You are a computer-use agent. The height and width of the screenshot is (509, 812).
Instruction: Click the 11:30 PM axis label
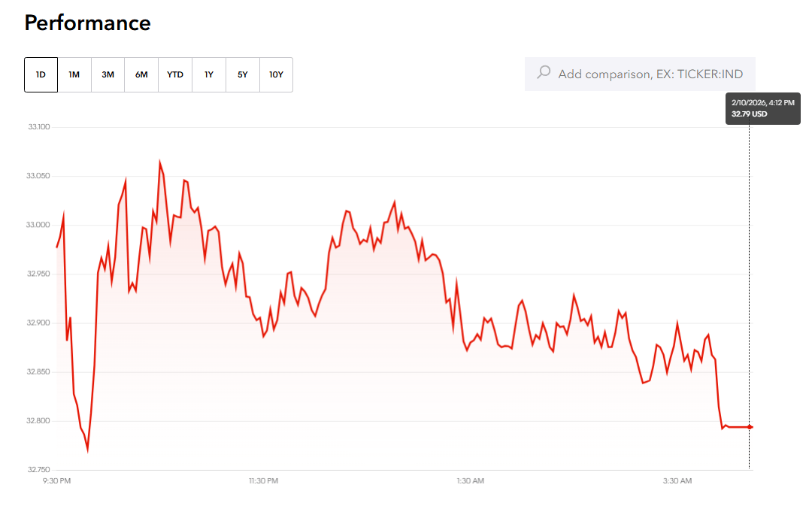pyautogui.click(x=265, y=480)
